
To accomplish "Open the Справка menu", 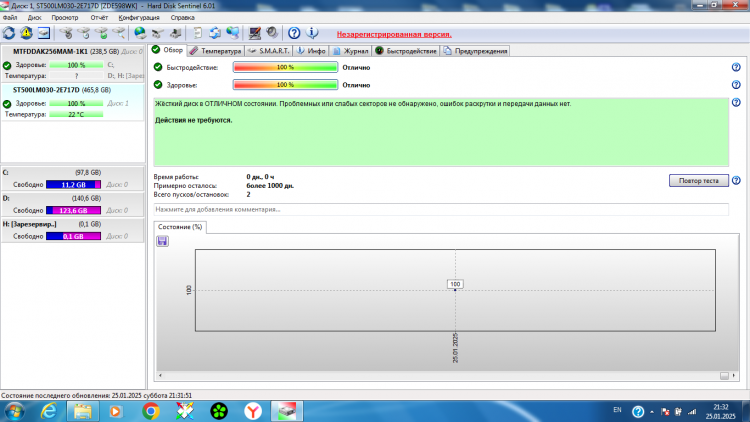I will [183, 18].
